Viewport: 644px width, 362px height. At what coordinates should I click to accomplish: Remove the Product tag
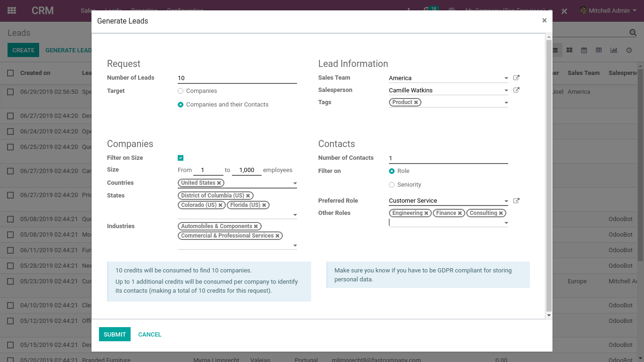(416, 102)
